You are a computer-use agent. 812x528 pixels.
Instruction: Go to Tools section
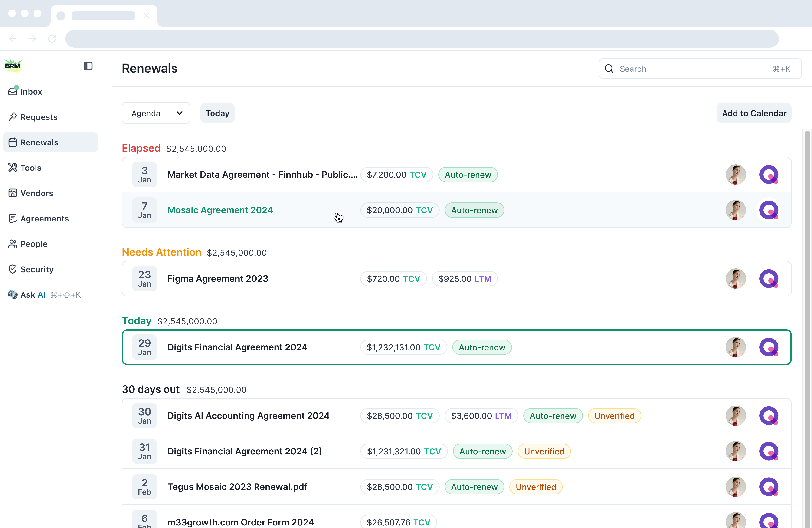point(31,168)
